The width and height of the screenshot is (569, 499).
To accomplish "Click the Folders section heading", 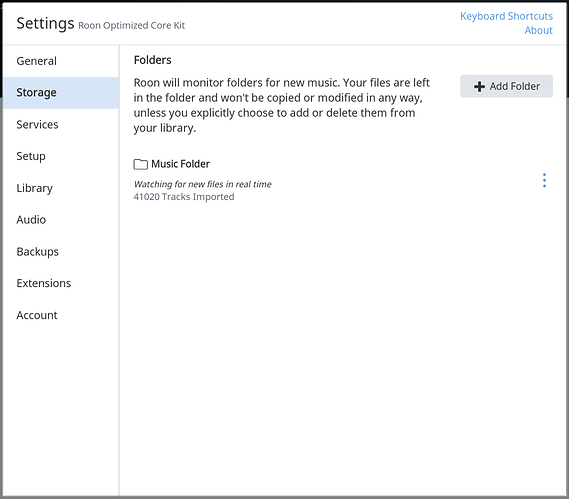I will (x=152, y=60).
